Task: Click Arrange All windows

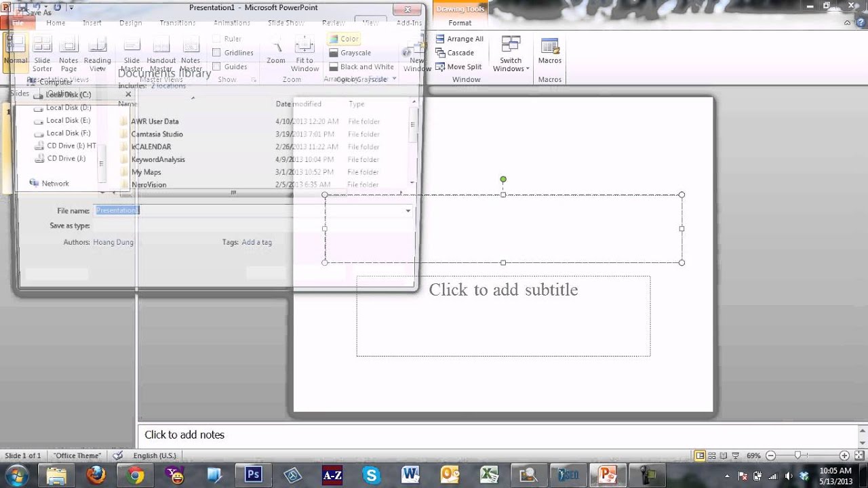Action: pyautogui.click(x=460, y=39)
